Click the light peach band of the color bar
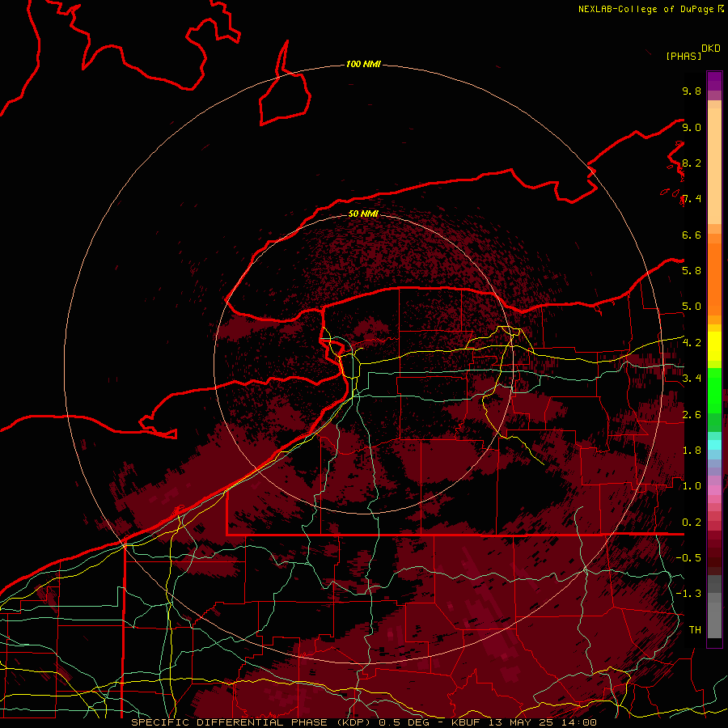The height and width of the screenshot is (728, 728). 714,166
